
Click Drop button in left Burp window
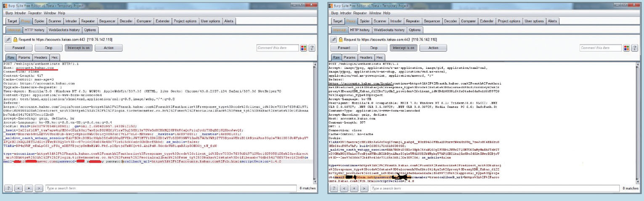coord(49,48)
